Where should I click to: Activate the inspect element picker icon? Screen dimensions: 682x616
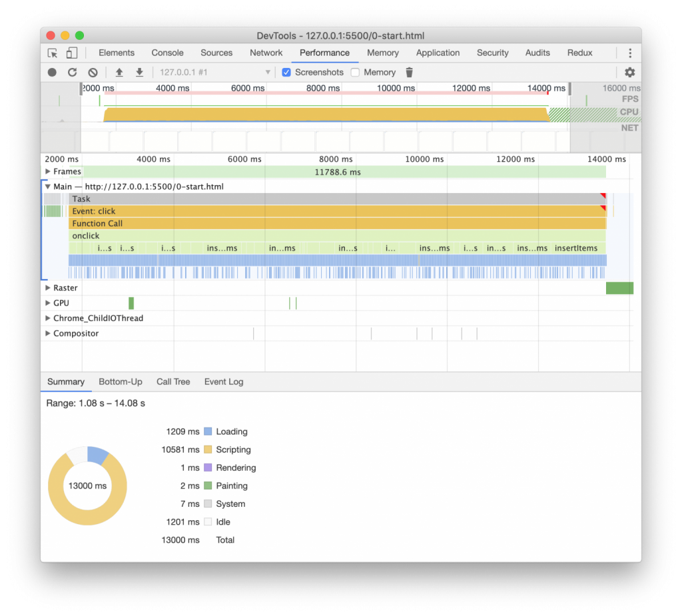(x=53, y=53)
